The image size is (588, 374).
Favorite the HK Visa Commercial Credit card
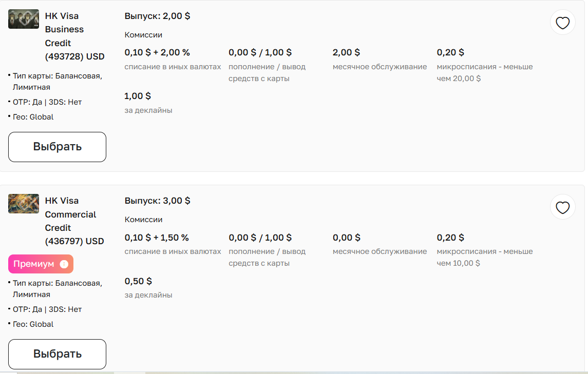562,207
